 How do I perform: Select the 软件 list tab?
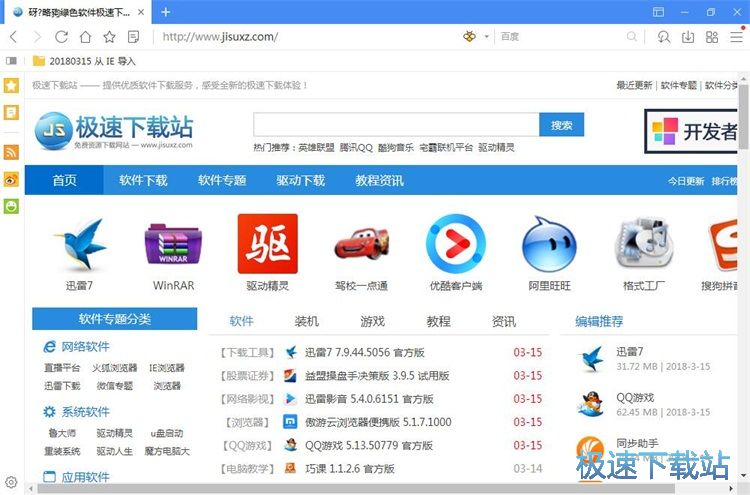pos(242,321)
